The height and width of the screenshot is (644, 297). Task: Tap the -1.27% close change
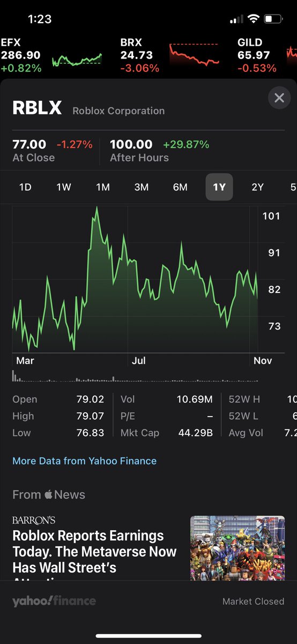(x=75, y=144)
